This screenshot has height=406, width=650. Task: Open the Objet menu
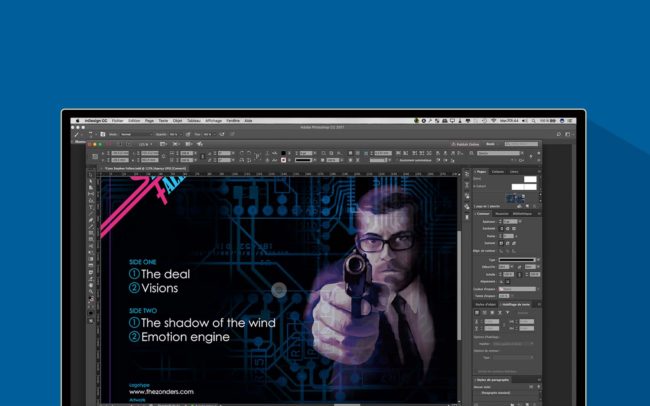(177, 121)
